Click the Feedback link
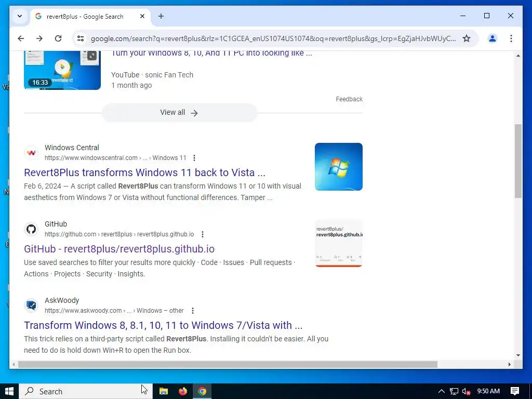 click(349, 99)
